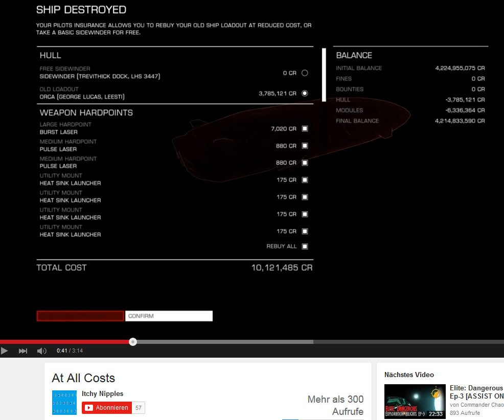Click the 7,020 CR price
Screen dimensions: 504x420
[x=284, y=129]
